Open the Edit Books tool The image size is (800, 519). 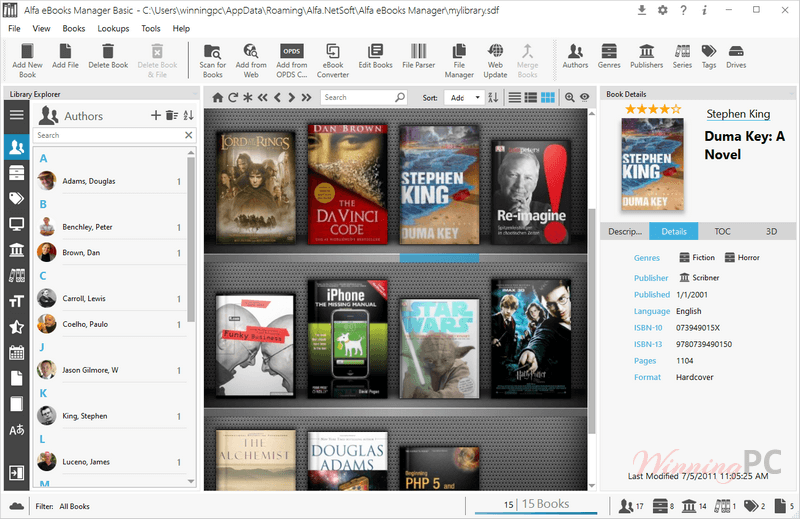pyautogui.click(x=375, y=56)
